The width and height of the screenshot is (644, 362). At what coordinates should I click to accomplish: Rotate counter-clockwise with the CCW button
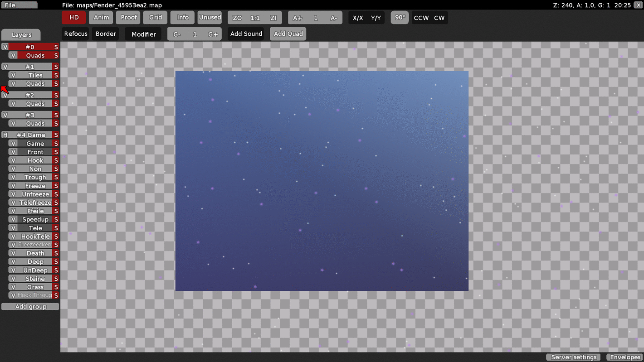(421, 18)
